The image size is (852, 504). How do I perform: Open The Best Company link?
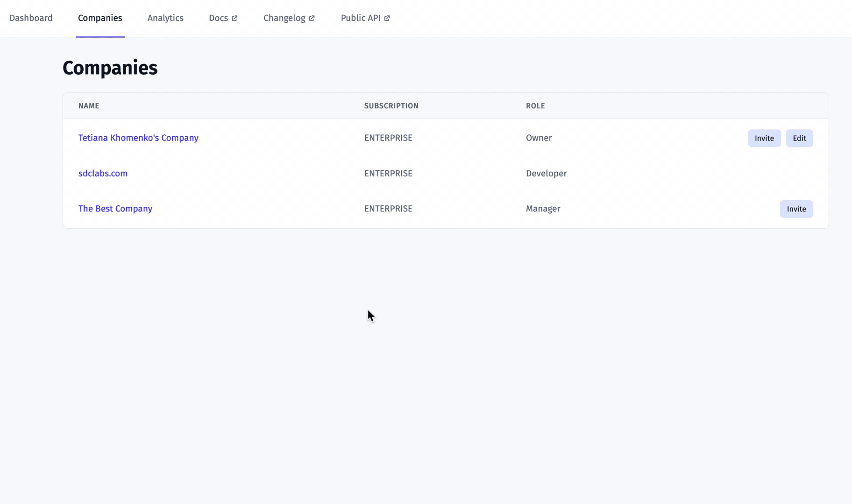pyautogui.click(x=115, y=209)
